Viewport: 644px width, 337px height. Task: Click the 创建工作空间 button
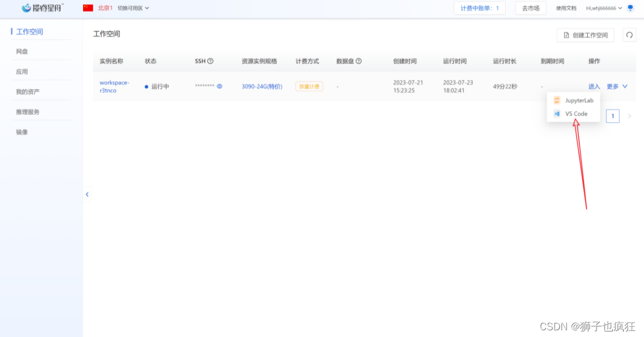(x=585, y=35)
